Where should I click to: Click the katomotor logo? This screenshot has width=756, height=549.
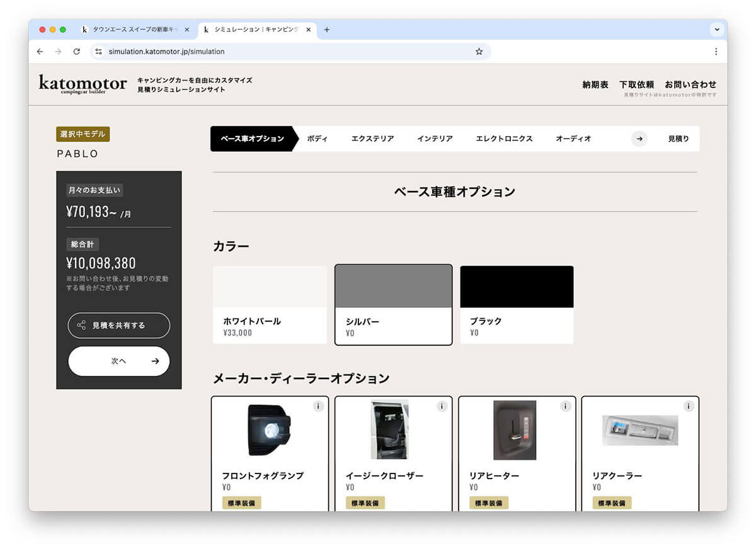(82, 85)
